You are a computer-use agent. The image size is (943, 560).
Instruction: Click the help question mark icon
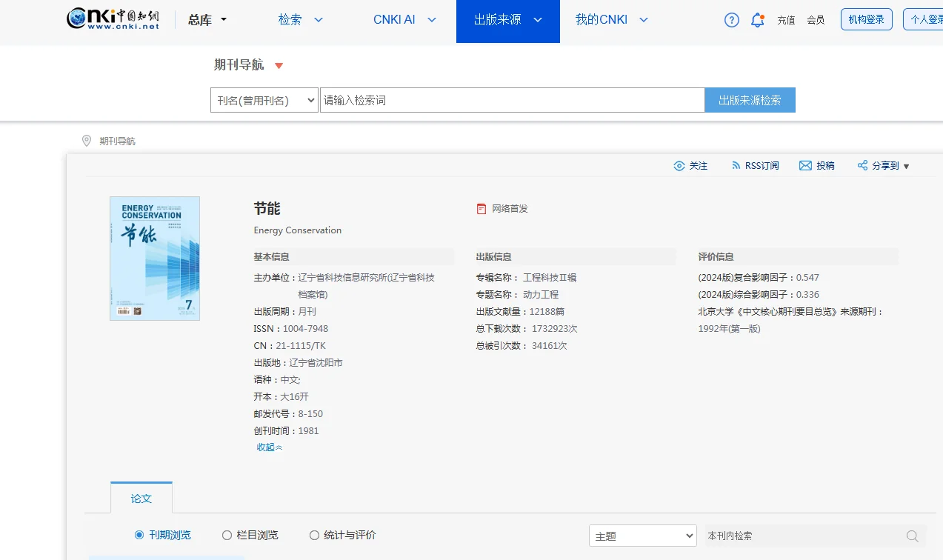(731, 20)
